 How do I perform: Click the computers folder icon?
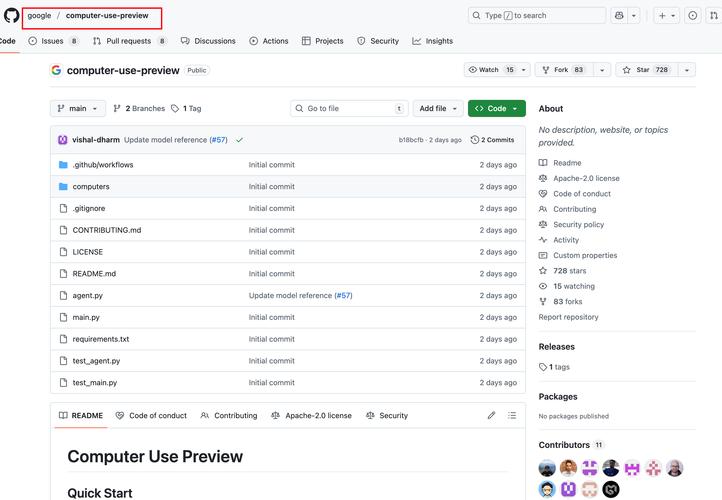click(x=63, y=186)
